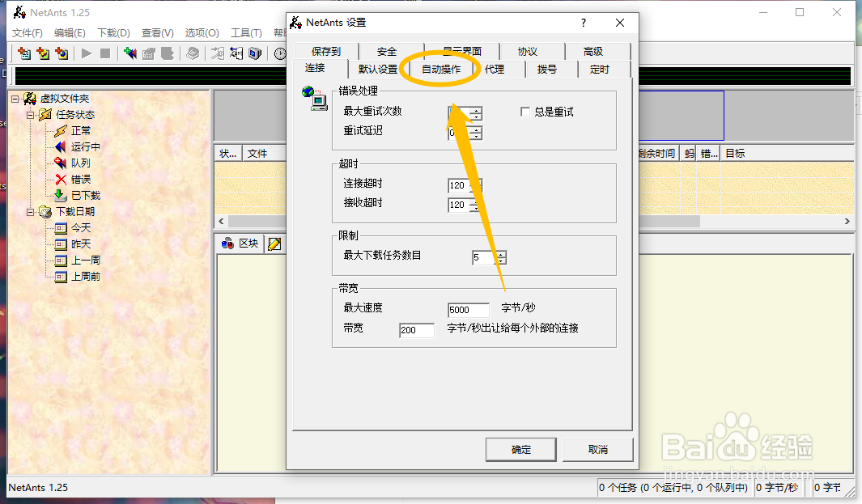Click the pencil log tab icon

(274, 244)
